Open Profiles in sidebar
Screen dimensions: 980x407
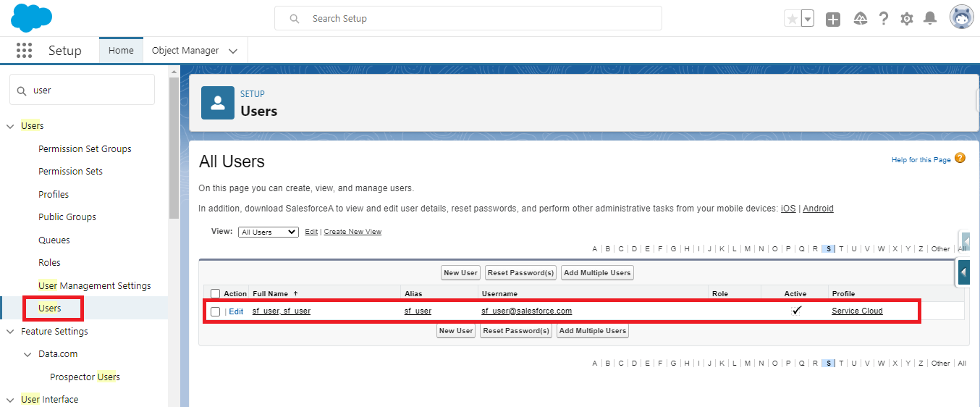[x=54, y=194]
